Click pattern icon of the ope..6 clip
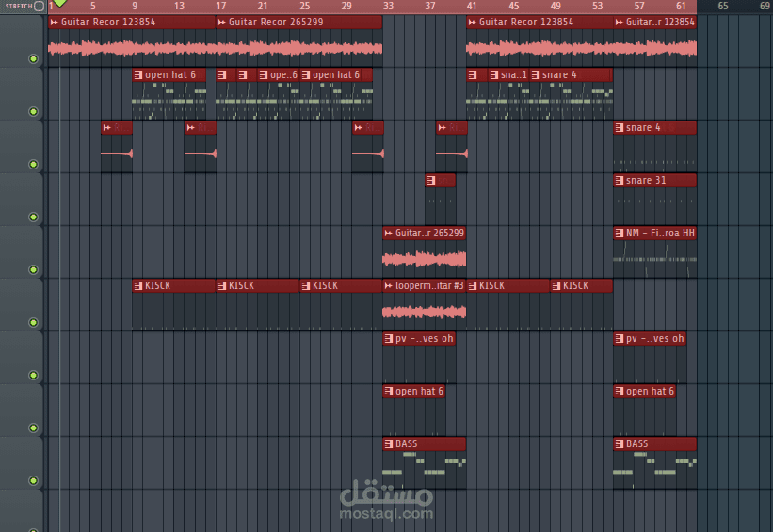Viewport: 773px width, 532px height. point(264,75)
